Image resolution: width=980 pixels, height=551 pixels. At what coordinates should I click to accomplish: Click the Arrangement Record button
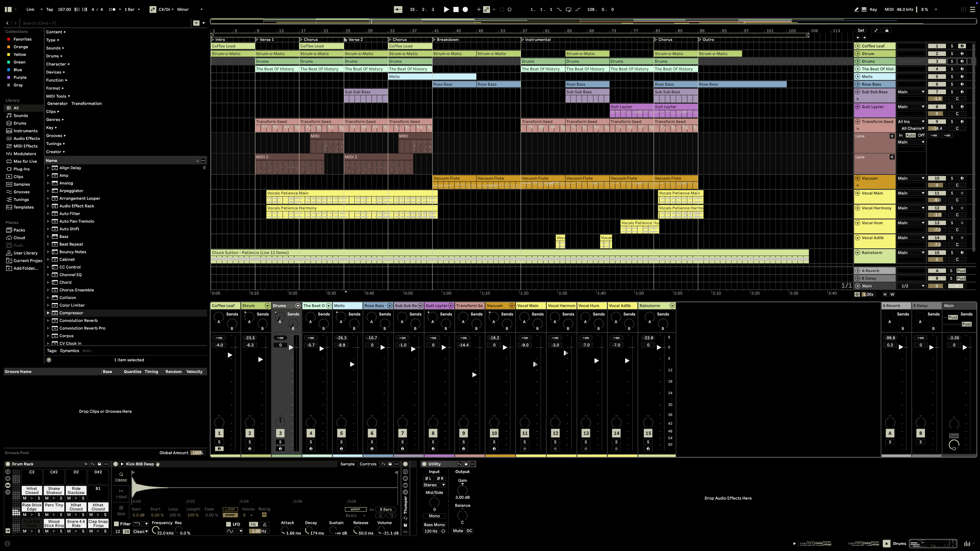coord(465,10)
